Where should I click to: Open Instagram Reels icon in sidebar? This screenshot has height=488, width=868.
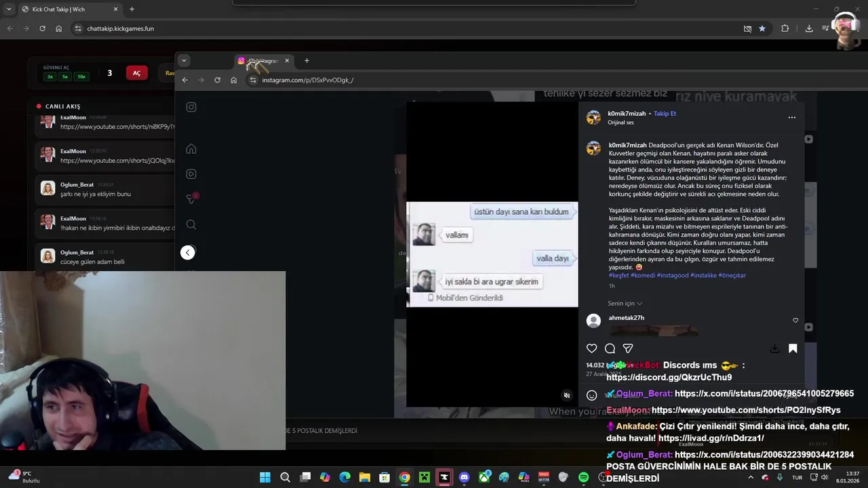click(x=191, y=174)
